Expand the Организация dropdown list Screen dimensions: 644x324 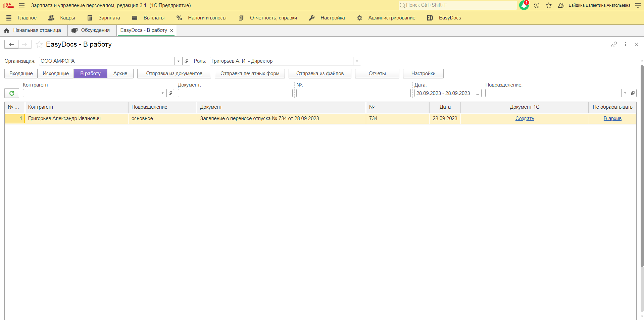179,61
